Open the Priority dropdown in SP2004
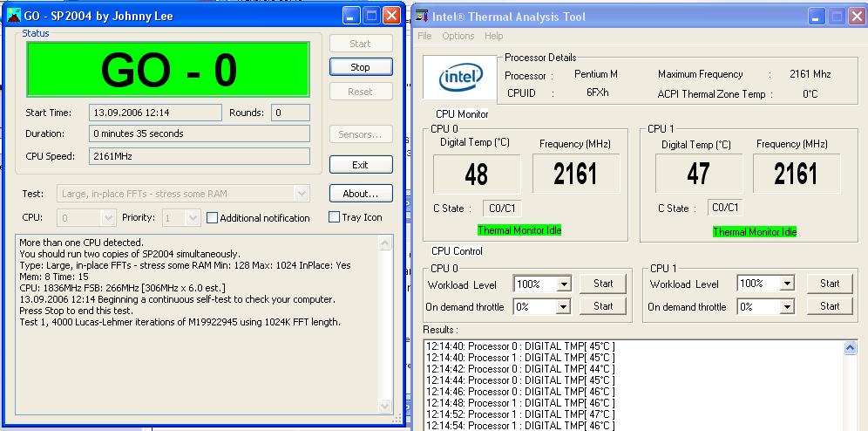Image resolution: width=868 pixels, height=431 pixels. [x=193, y=218]
